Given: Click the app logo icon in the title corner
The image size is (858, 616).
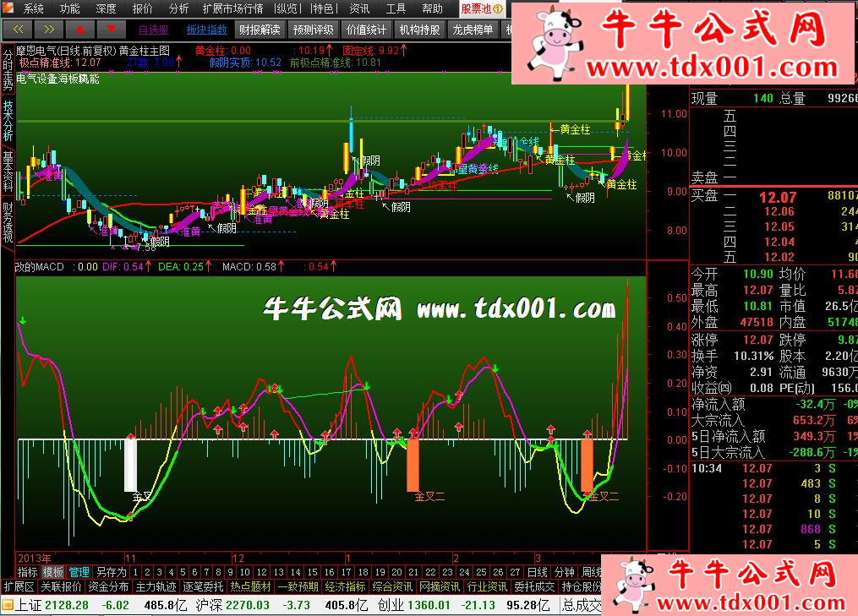Looking at the screenshot, I should 7,8.
